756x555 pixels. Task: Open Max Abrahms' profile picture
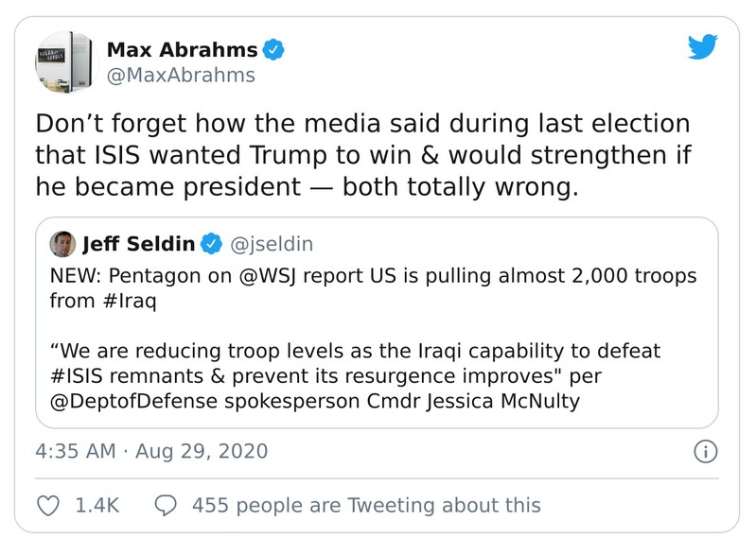pos(66,61)
